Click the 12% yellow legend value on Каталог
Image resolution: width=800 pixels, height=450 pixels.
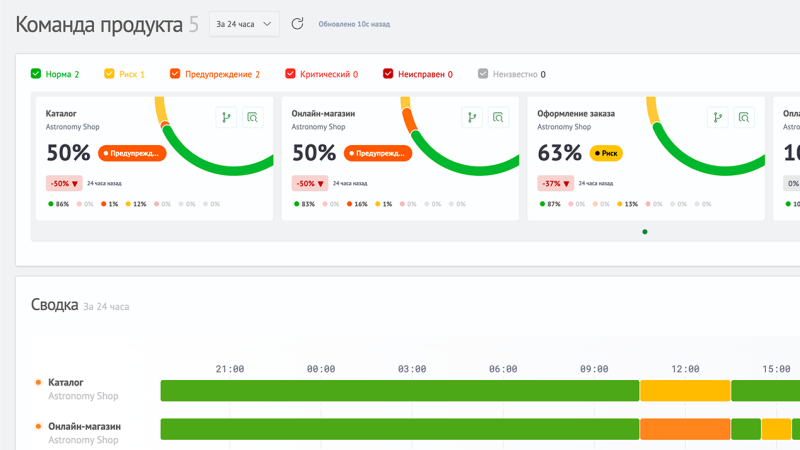(x=136, y=204)
